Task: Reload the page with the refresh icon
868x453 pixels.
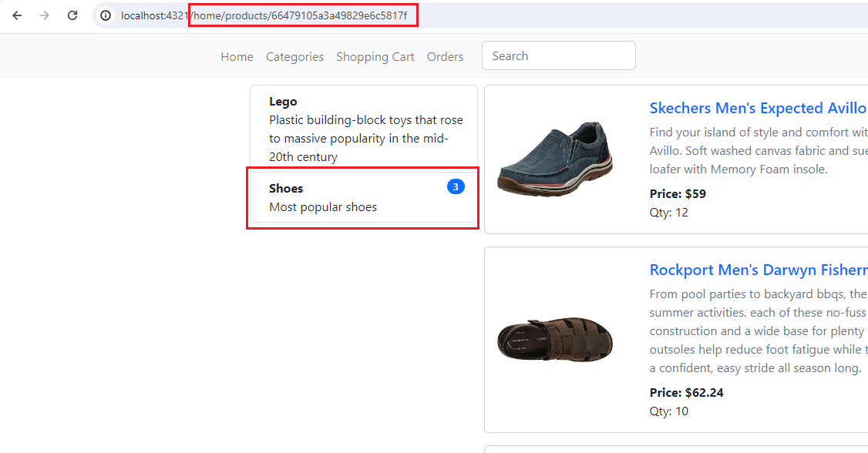Action: tap(72, 15)
